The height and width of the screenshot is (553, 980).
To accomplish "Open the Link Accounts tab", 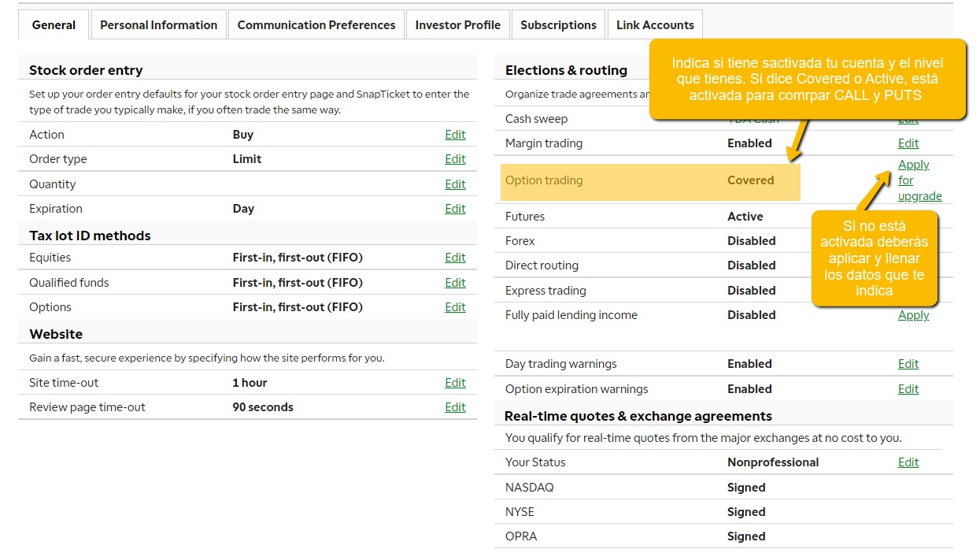I will pyautogui.click(x=655, y=25).
